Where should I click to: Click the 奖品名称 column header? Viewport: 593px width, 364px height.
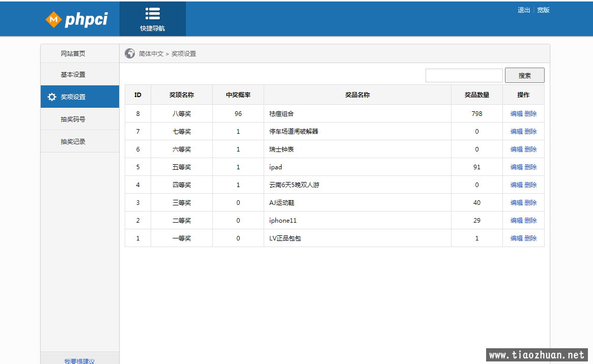357,95
